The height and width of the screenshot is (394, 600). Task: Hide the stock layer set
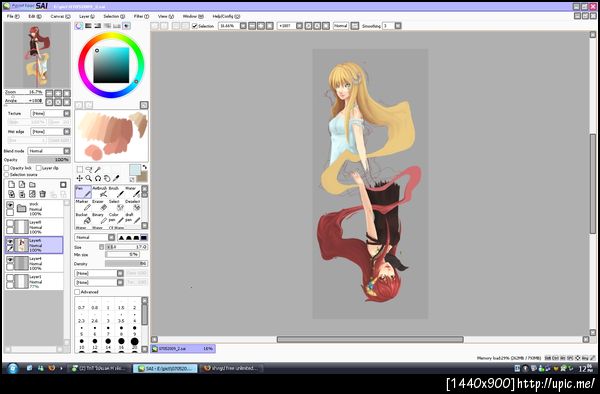click(10, 205)
